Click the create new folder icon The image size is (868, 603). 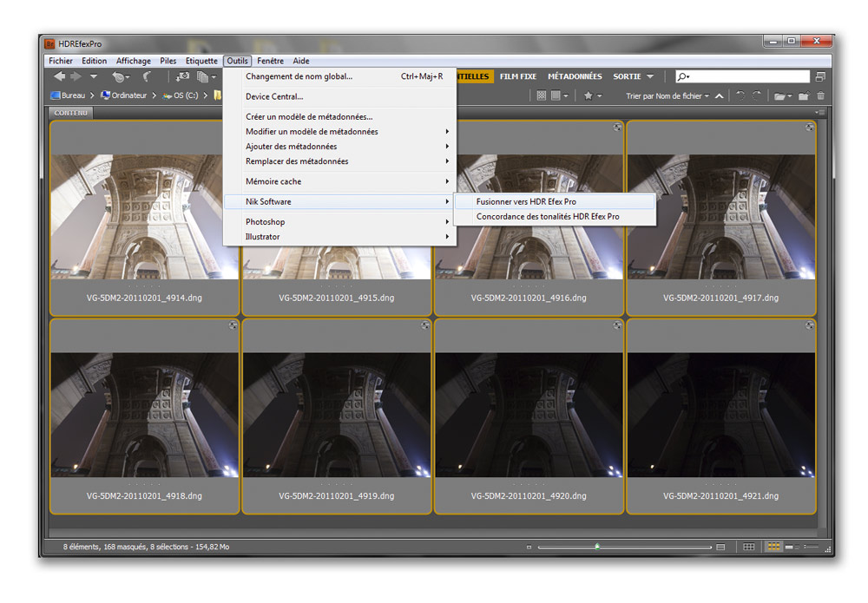[x=804, y=95]
